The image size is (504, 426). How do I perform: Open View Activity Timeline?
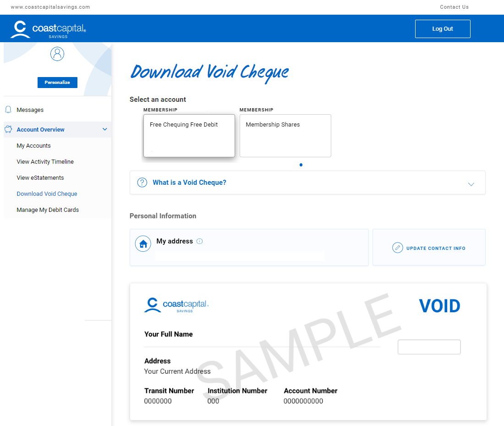[x=45, y=161]
